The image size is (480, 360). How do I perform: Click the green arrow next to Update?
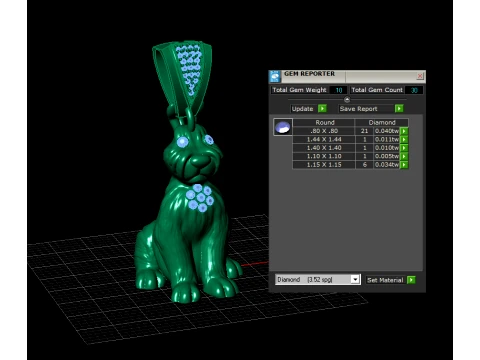(322, 109)
